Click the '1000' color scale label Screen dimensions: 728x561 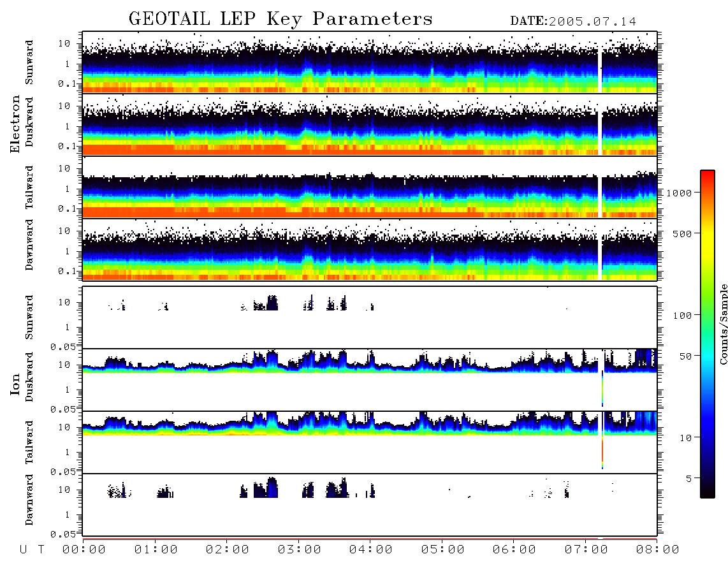click(x=679, y=193)
